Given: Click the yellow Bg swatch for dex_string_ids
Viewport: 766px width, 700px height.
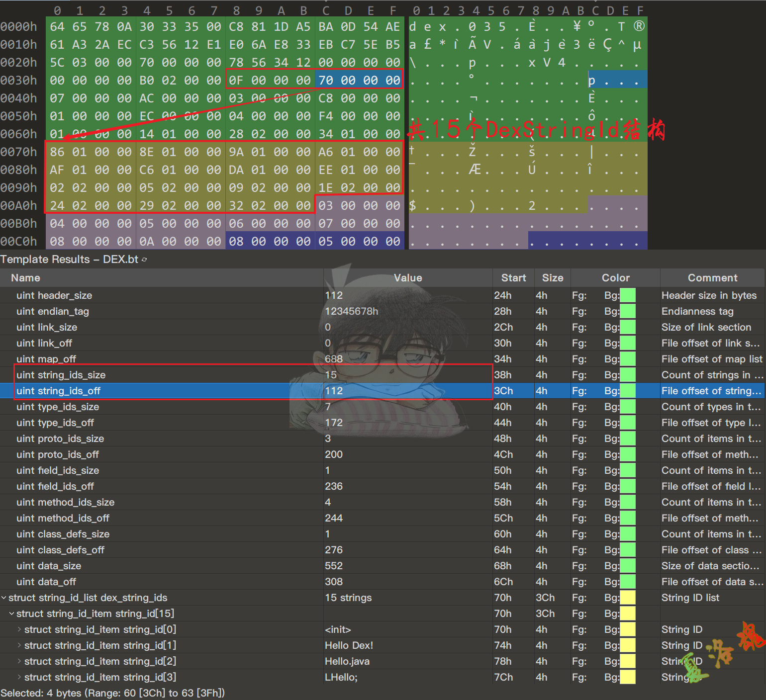Looking at the screenshot, I should tap(628, 598).
